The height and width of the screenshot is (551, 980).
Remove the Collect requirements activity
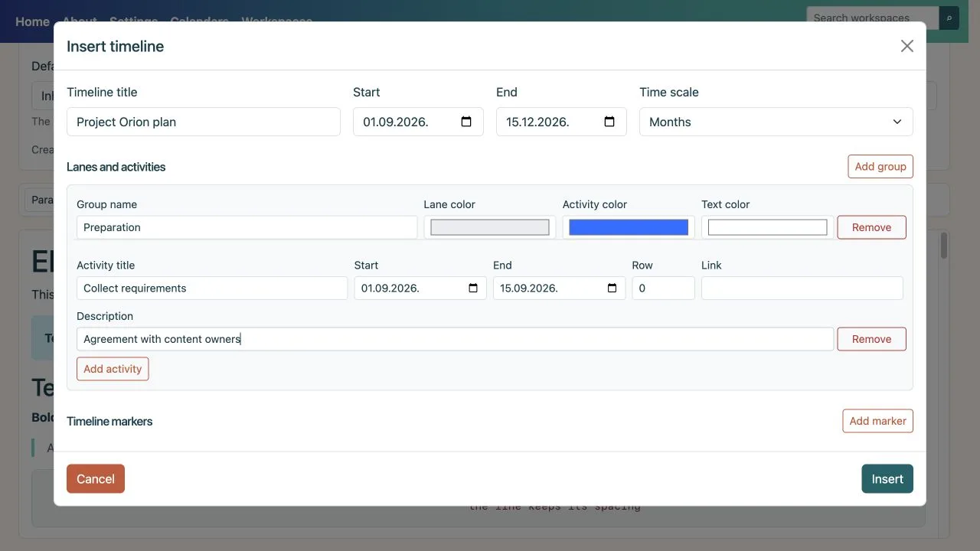[871, 339]
